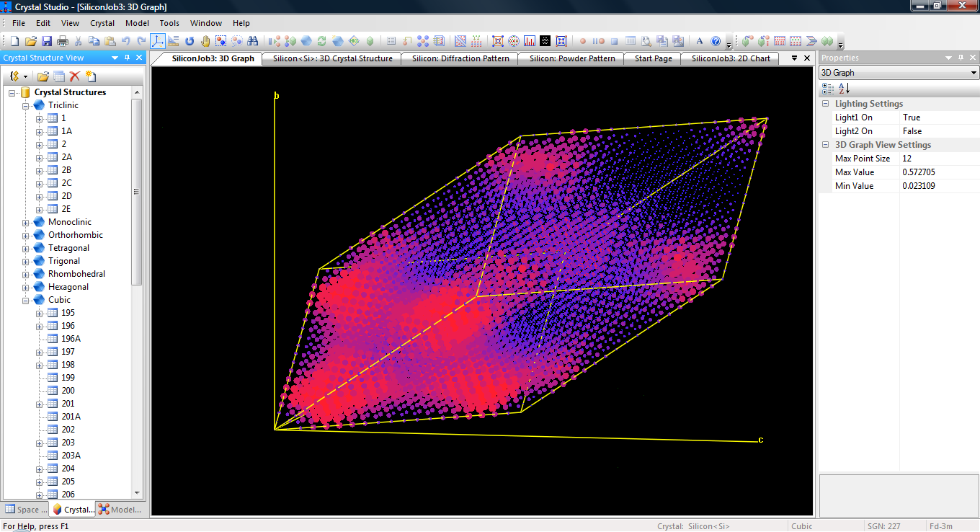The height and width of the screenshot is (532, 980).
Task: Select the hand pan tool
Action: click(205, 41)
